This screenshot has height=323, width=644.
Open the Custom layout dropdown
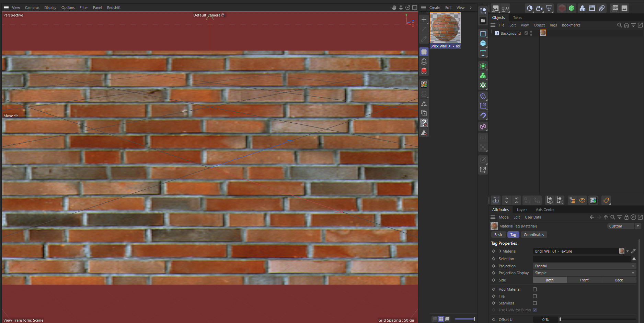click(624, 226)
